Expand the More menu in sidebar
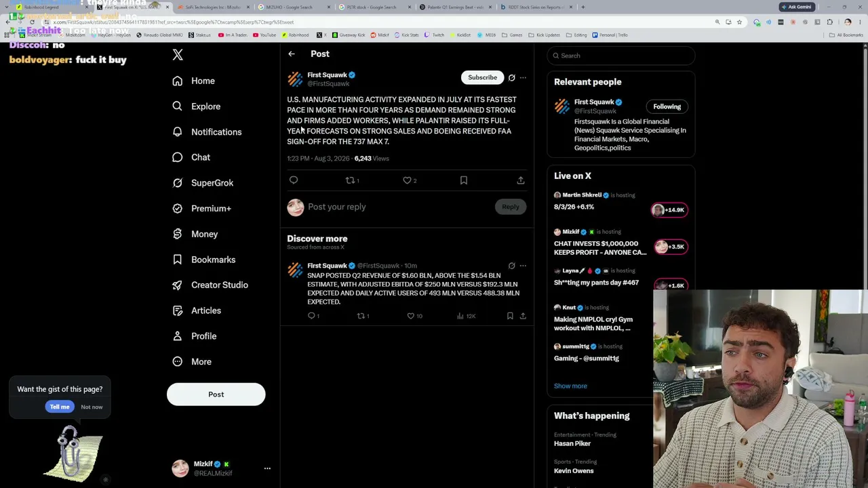The height and width of the screenshot is (488, 868). [192, 362]
